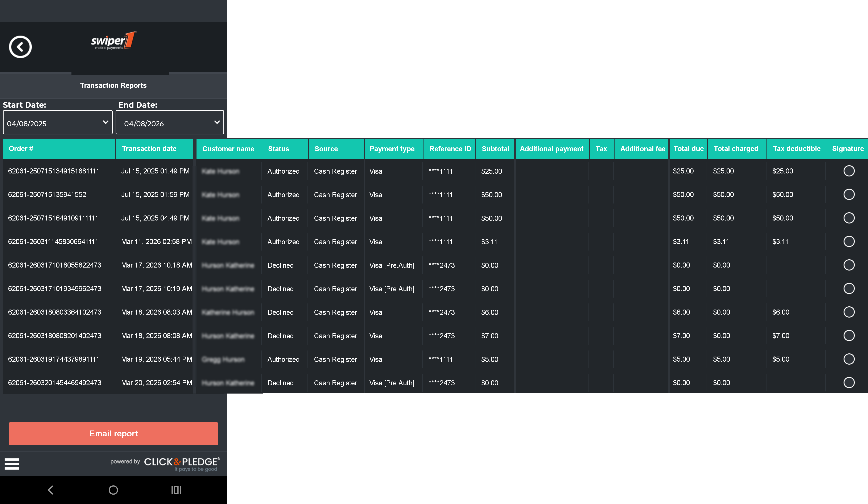Tap the Android home circle button

pyautogui.click(x=113, y=490)
